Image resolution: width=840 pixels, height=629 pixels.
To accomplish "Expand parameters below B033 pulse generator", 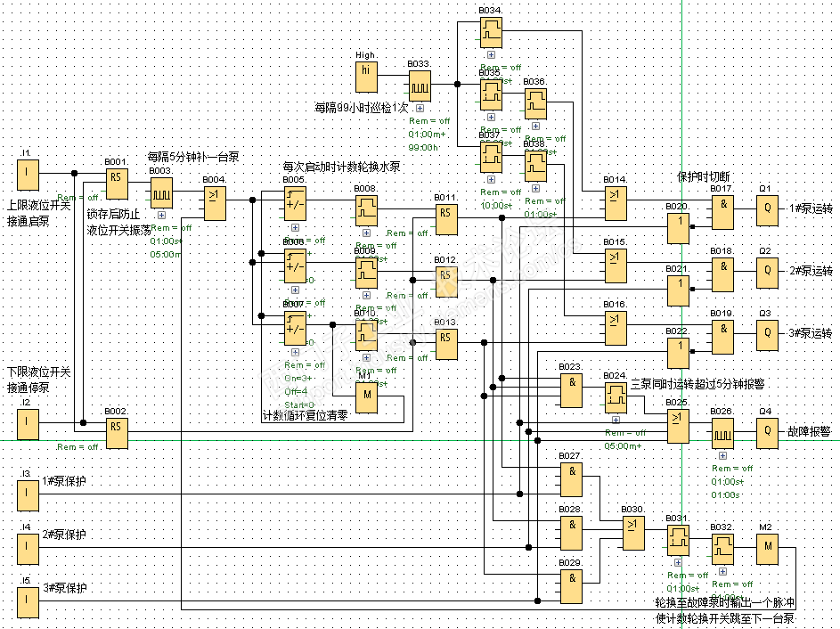I will pyautogui.click(x=420, y=108).
